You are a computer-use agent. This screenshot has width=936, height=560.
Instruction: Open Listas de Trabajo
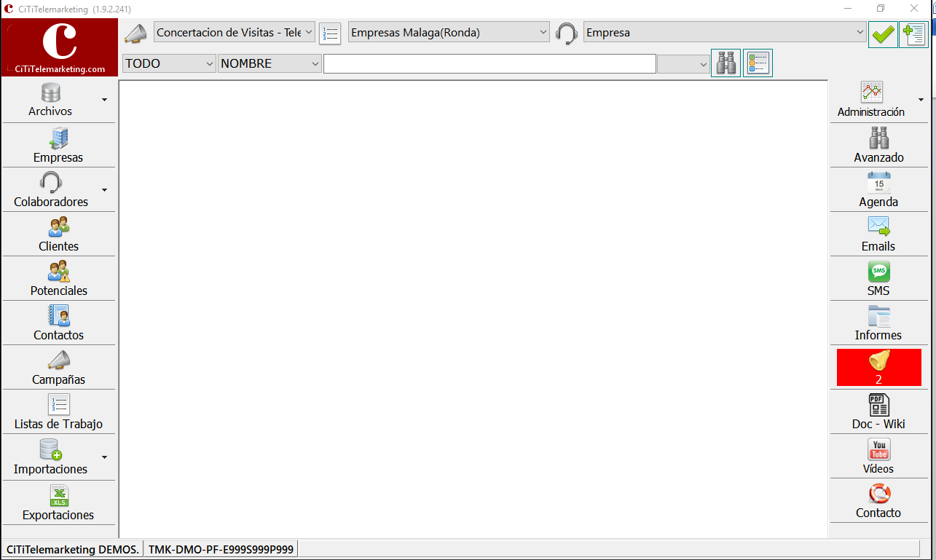(x=58, y=411)
